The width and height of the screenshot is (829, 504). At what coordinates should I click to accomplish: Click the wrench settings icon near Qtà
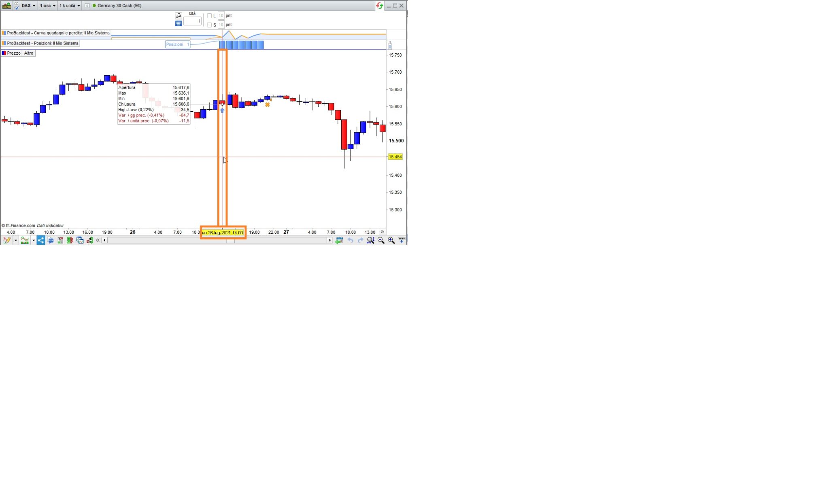point(179,16)
